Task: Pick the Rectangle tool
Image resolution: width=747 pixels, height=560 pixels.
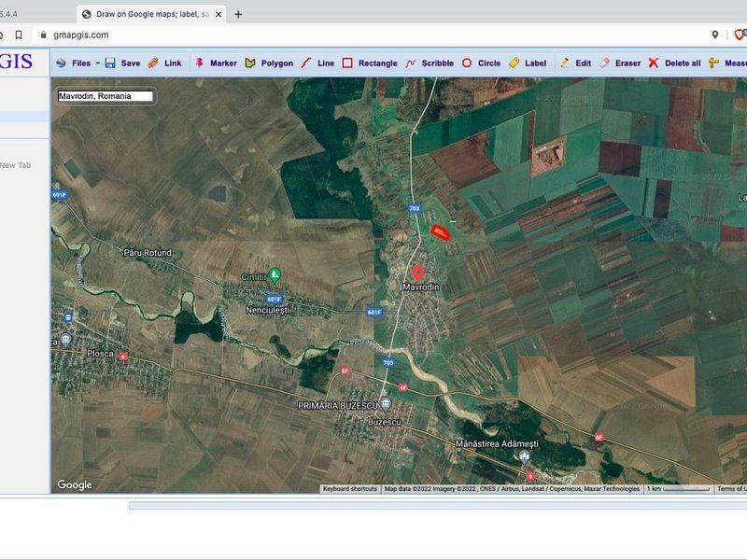Action: [x=370, y=63]
